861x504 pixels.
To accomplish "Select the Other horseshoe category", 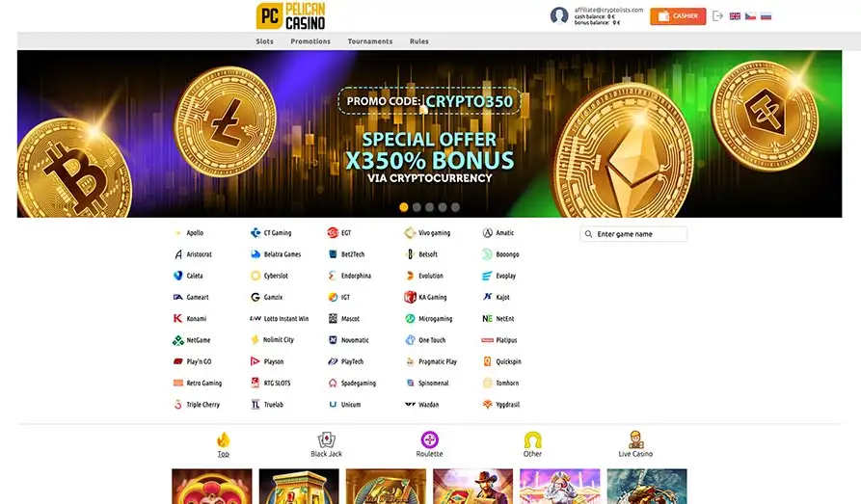I will (x=532, y=444).
